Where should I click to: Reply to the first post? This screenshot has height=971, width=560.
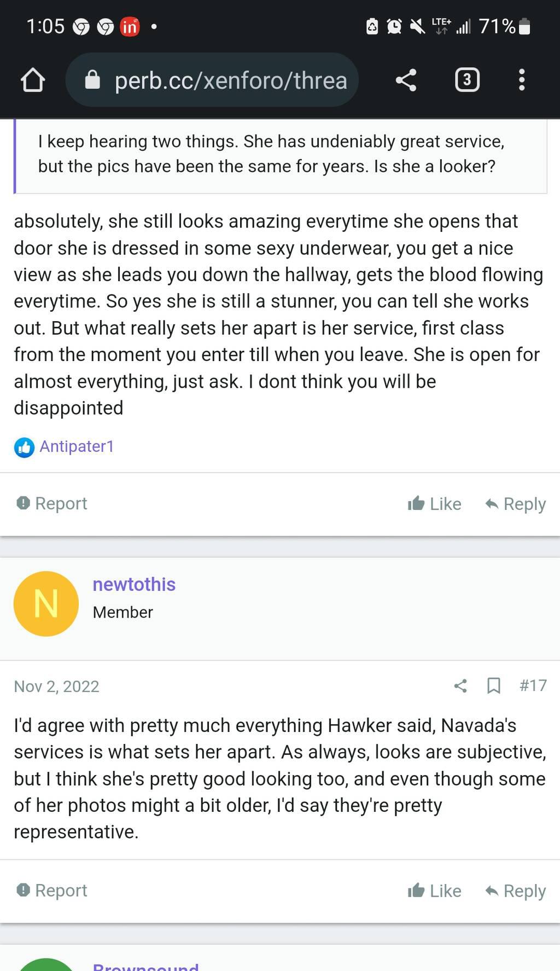(x=516, y=504)
